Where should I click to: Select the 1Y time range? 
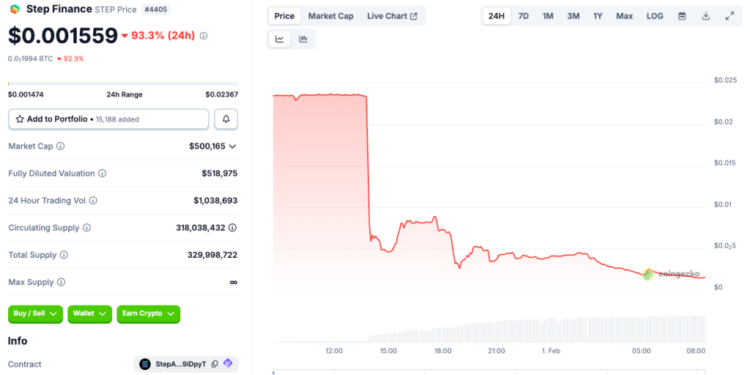click(598, 16)
